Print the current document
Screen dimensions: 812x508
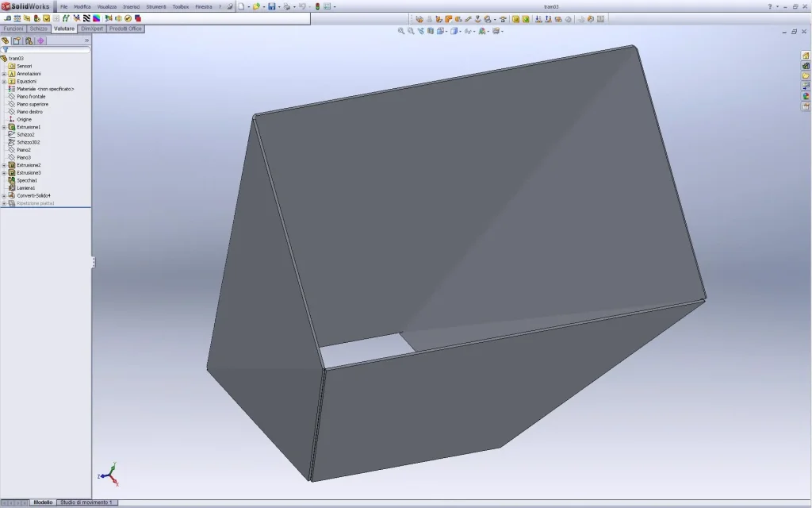(286, 6)
